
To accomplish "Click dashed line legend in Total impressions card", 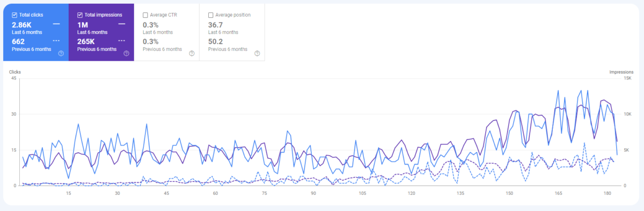I will (122, 41).
